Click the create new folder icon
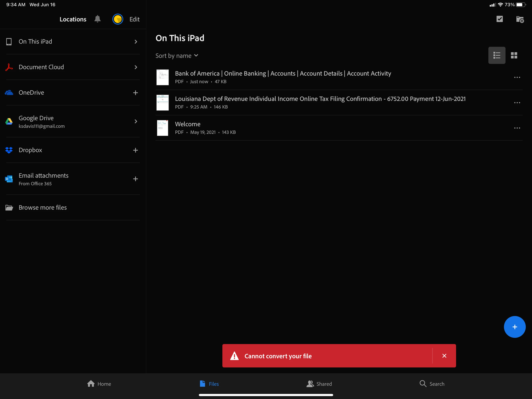 [x=520, y=19]
